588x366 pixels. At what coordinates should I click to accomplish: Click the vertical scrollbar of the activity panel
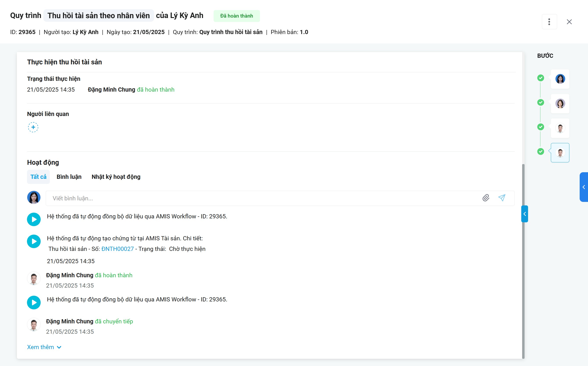(523, 261)
